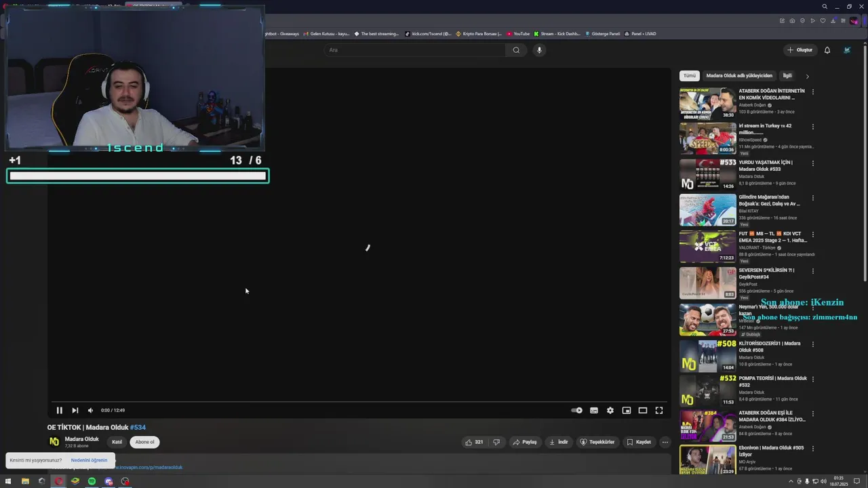The width and height of the screenshot is (868, 488).
Task: Open Panel • LIVAD bookmark
Action: pyautogui.click(x=640, y=34)
